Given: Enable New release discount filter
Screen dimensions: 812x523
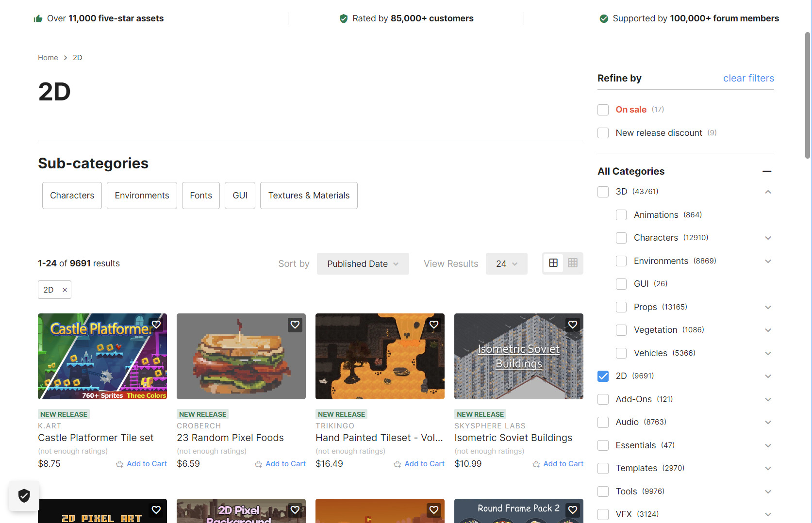Looking at the screenshot, I should pyautogui.click(x=603, y=133).
